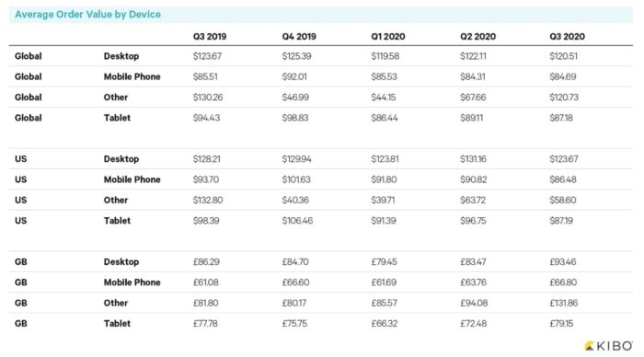Select the Q3 2019 column header

tap(210, 37)
